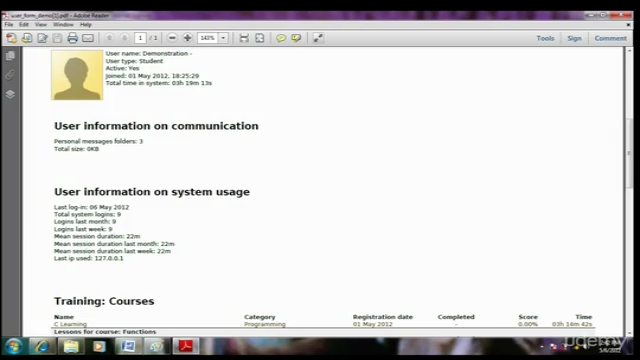This screenshot has width=640, height=360.
Task: Click the convert file to PDF icon
Action: click(27, 38)
